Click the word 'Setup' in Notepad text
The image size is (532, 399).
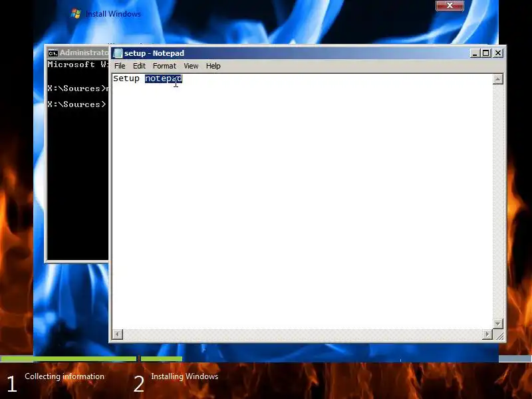[126, 78]
